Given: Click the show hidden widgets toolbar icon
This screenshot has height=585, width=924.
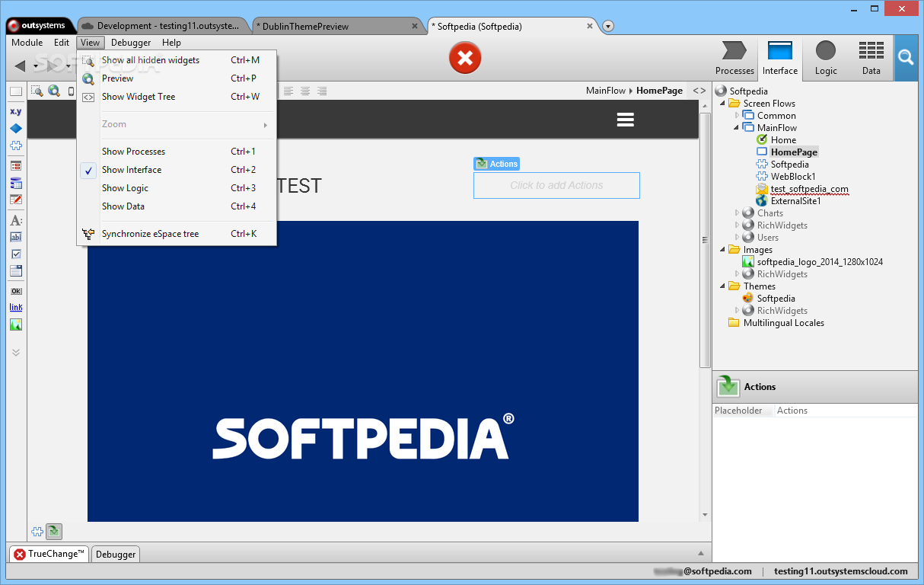Looking at the screenshot, I should pyautogui.click(x=37, y=91).
